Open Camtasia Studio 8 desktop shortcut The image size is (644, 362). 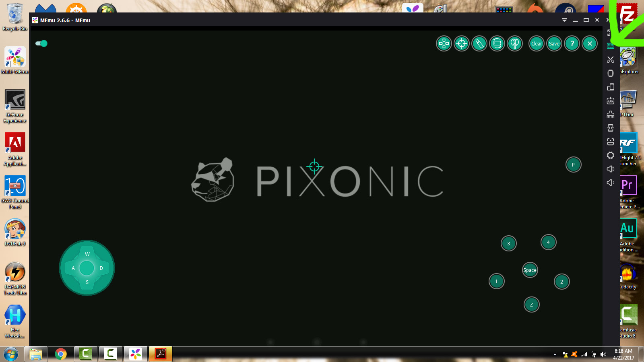629,321
